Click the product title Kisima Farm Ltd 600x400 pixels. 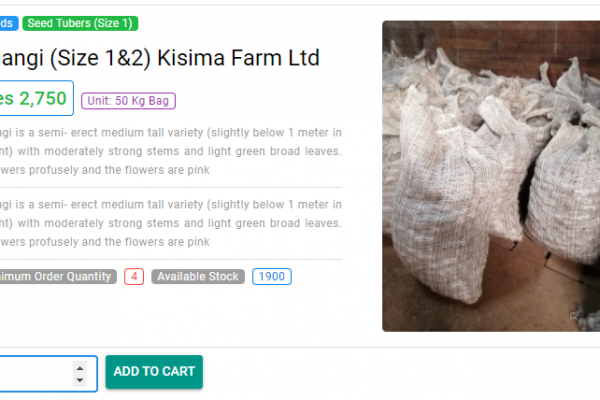[x=160, y=58]
